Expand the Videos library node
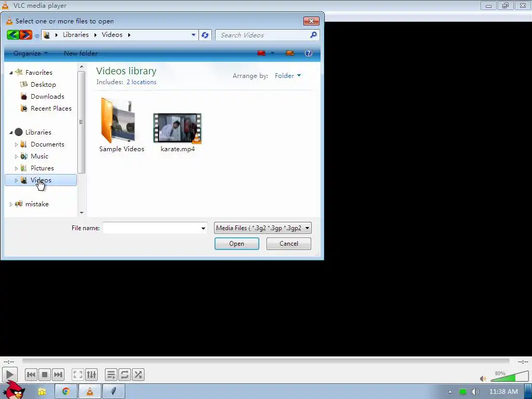The image size is (532, 399). point(16,180)
